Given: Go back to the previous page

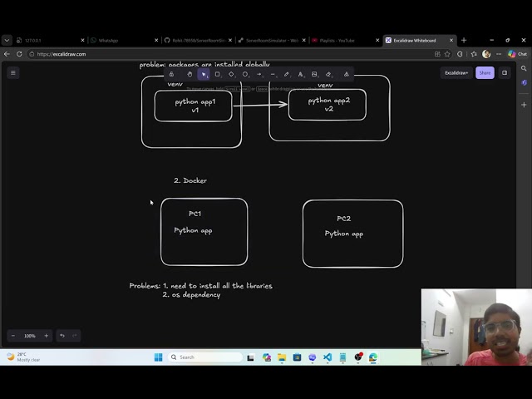Looking at the screenshot, I should (x=7, y=54).
